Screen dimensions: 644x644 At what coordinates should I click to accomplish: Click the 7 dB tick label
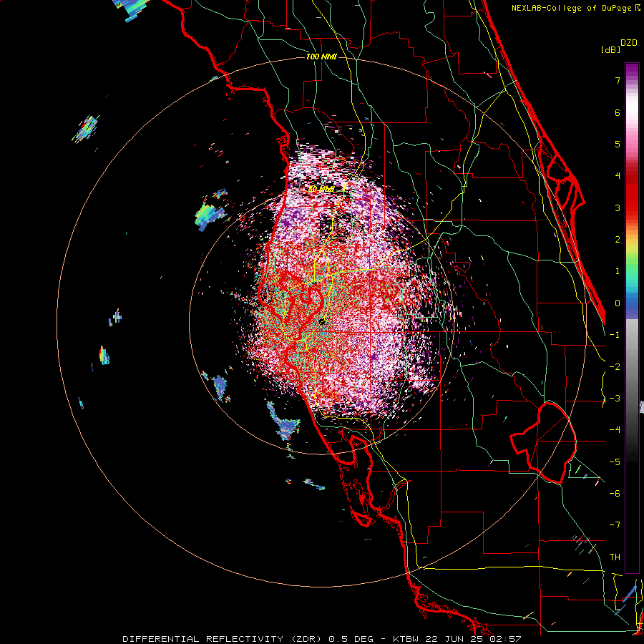(618, 80)
